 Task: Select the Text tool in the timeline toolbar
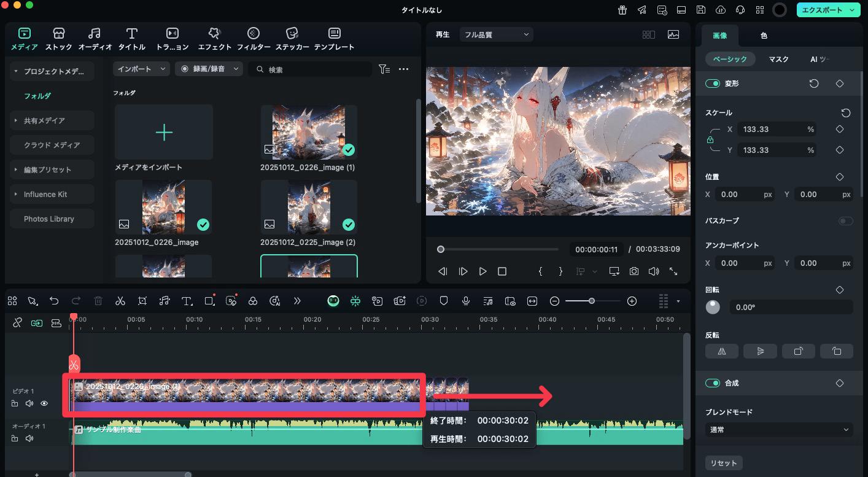(x=186, y=301)
